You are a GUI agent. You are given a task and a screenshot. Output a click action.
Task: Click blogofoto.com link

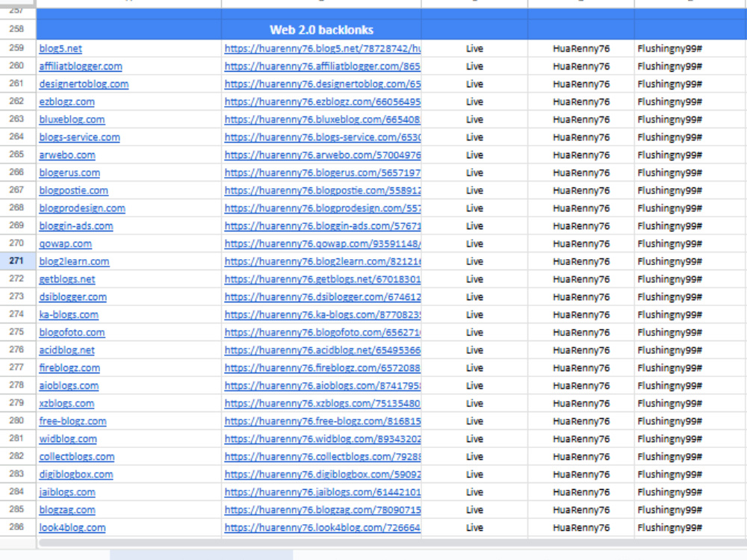click(x=72, y=332)
